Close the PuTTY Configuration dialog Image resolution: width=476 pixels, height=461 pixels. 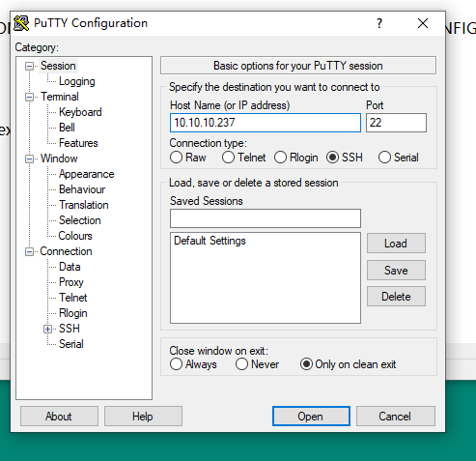[x=423, y=23]
